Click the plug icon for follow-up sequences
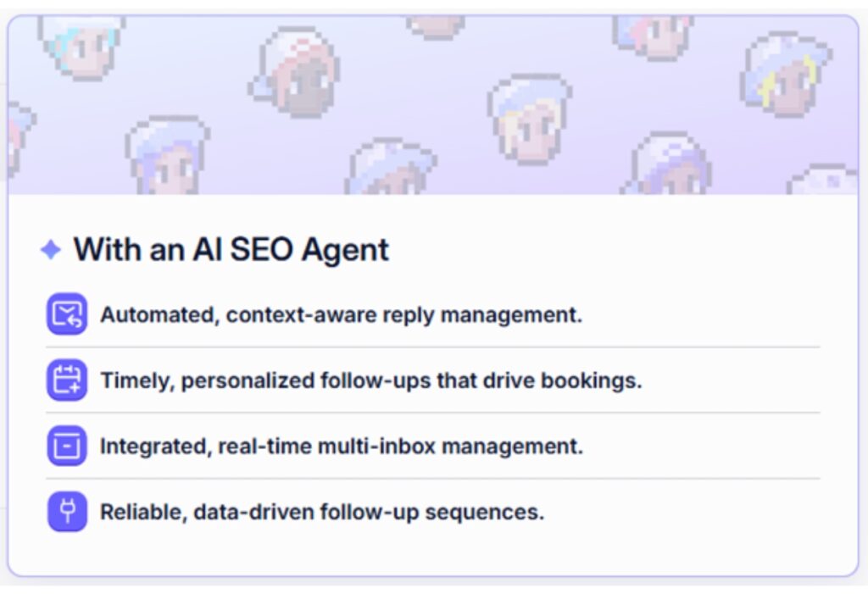The height and width of the screenshot is (594, 868). (x=67, y=512)
